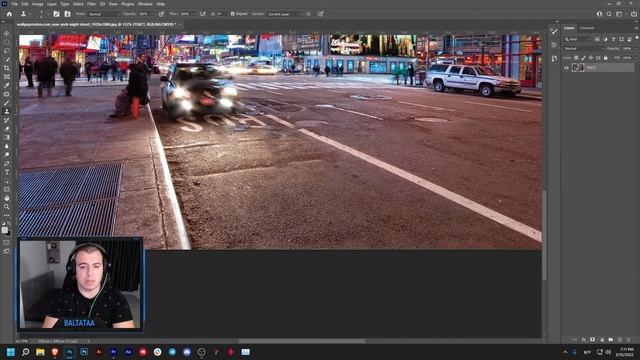Viewport: 640px width, 360px height.
Task: Toggle the Brush Settings panel icon
Action: (x=56, y=14)
